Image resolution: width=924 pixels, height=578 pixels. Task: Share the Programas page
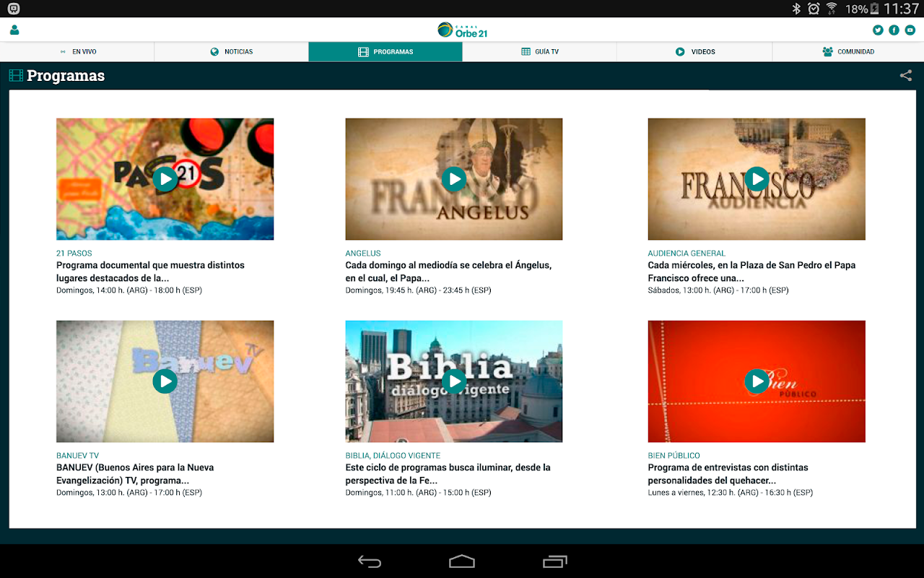pyautogui.click(x=906, y=75)
